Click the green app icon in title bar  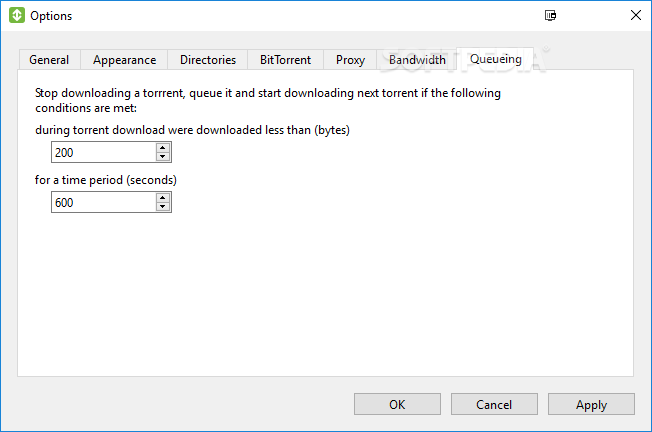[16, 16]
